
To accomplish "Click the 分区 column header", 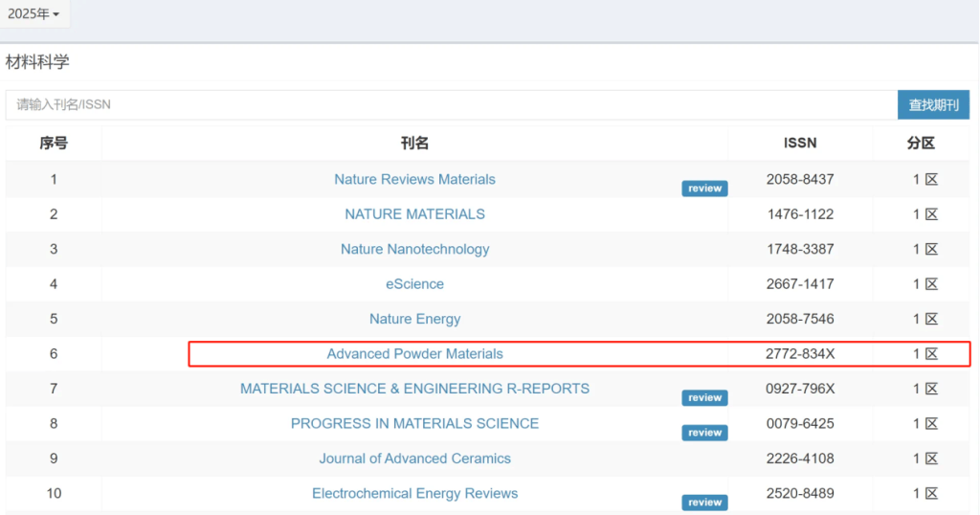I will point(921,144).
